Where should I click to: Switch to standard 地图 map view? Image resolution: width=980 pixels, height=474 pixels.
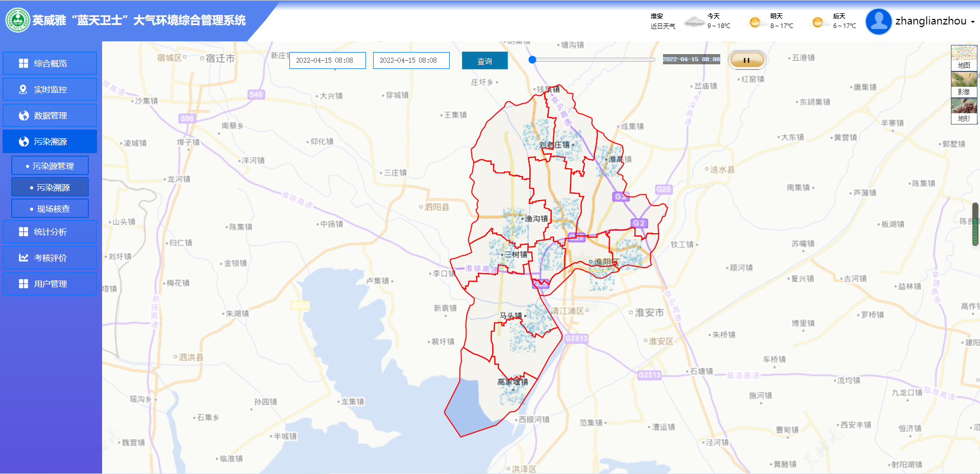(964, 58)
